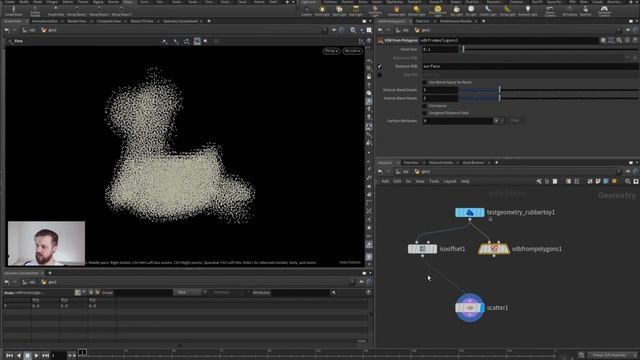Open network editor Edit menu
This screenshot has height=360, width=640.
(x=397, y=181)
